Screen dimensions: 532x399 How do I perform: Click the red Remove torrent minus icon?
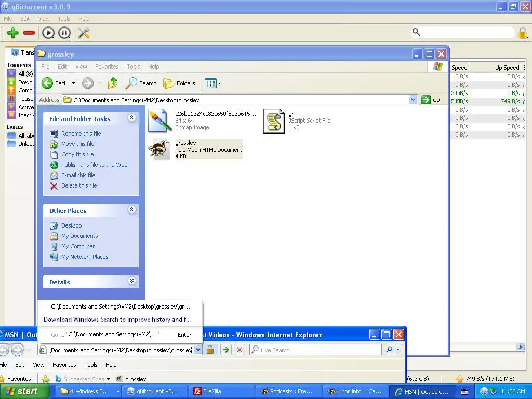tap(29, 33)
